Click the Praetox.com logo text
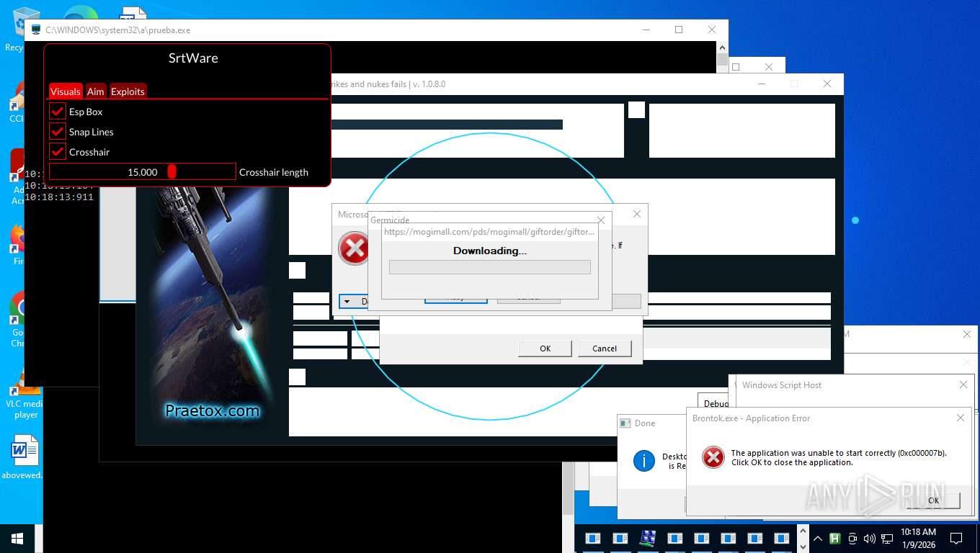This screenshot has height=553, width=980. [212, 411]
